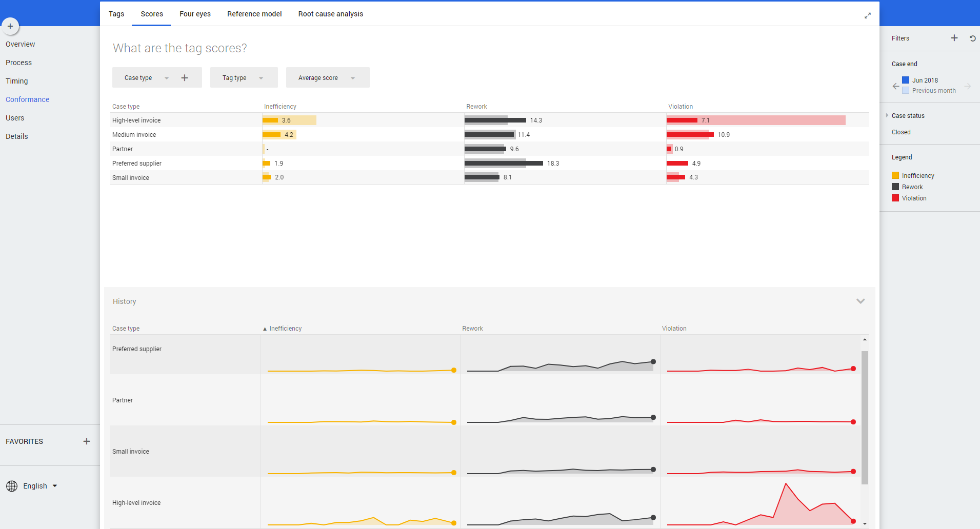Click the globe language icon
Viewport: 980px width, 529px height.
coord(12,486)
